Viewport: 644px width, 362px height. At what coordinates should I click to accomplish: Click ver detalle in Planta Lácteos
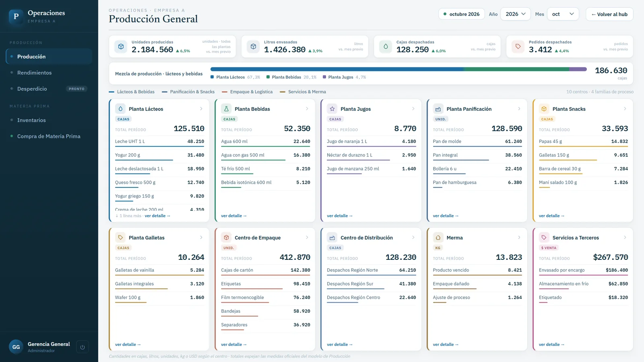pos(157,216)
